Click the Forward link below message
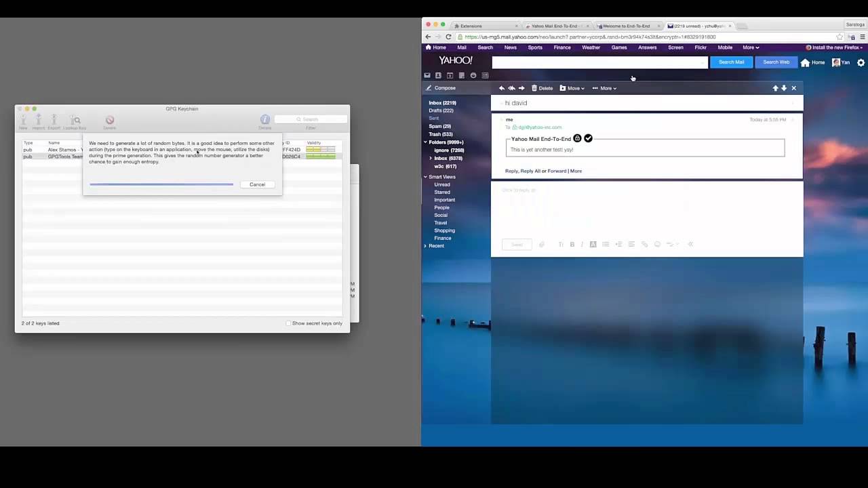 tap(557, 171)
